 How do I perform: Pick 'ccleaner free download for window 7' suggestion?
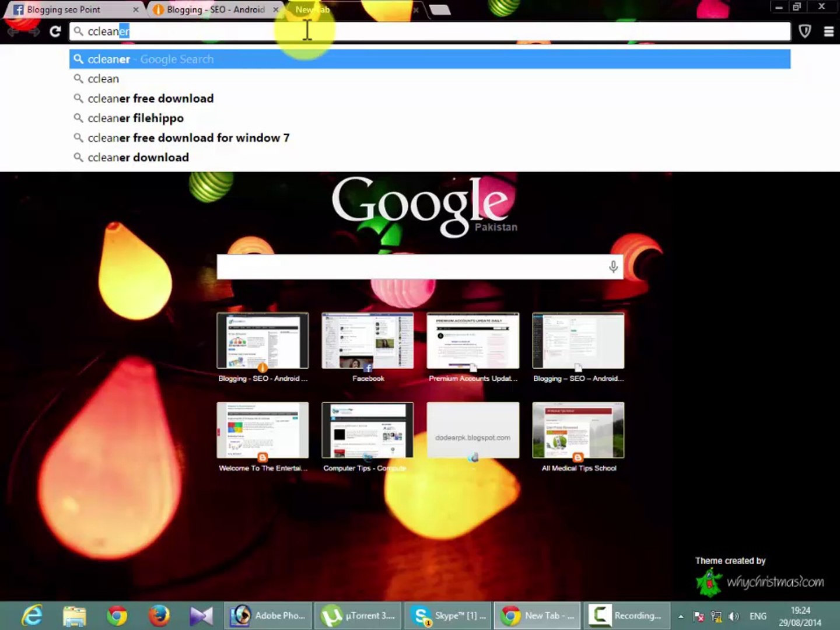point(430,138)
